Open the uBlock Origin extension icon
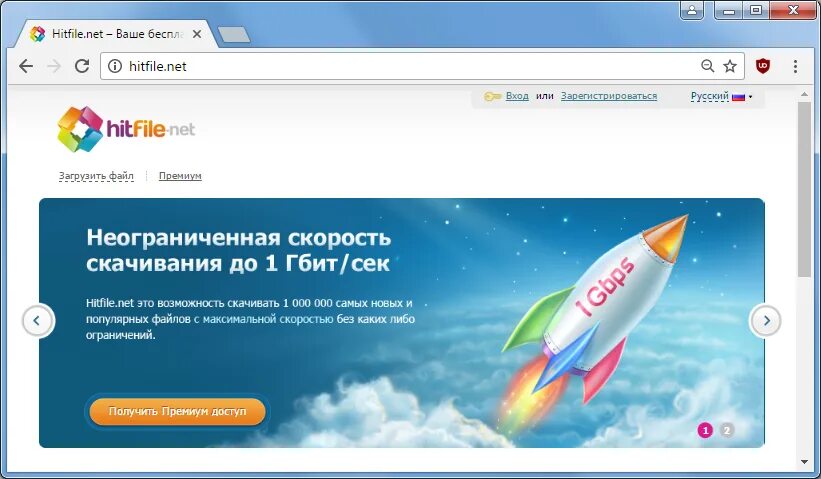The height and width of the screenshot is (479, 821). click(x=763, y=66)
